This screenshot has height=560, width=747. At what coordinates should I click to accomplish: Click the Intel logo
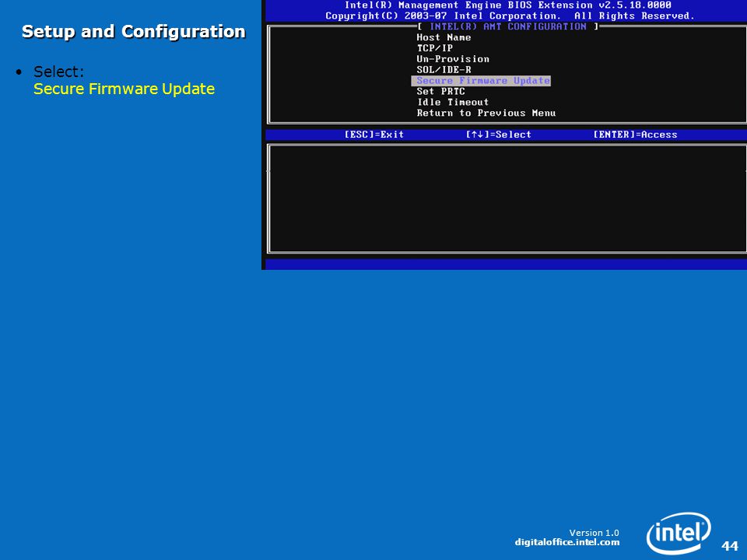(x=679, y=534)
